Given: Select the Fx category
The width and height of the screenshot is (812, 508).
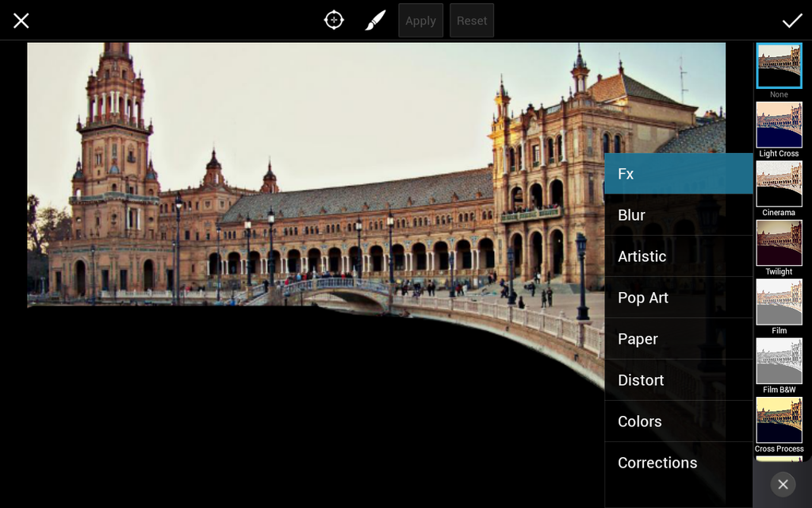Looking at the screenshot, I should 679,174.
